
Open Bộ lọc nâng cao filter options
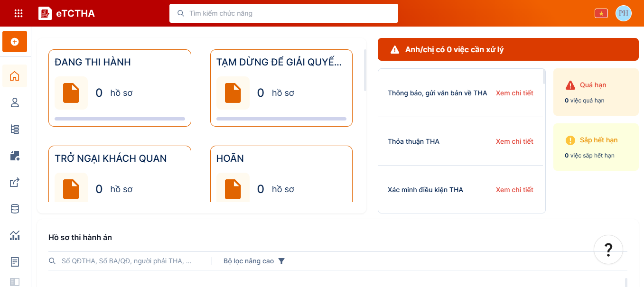(254, 260)
